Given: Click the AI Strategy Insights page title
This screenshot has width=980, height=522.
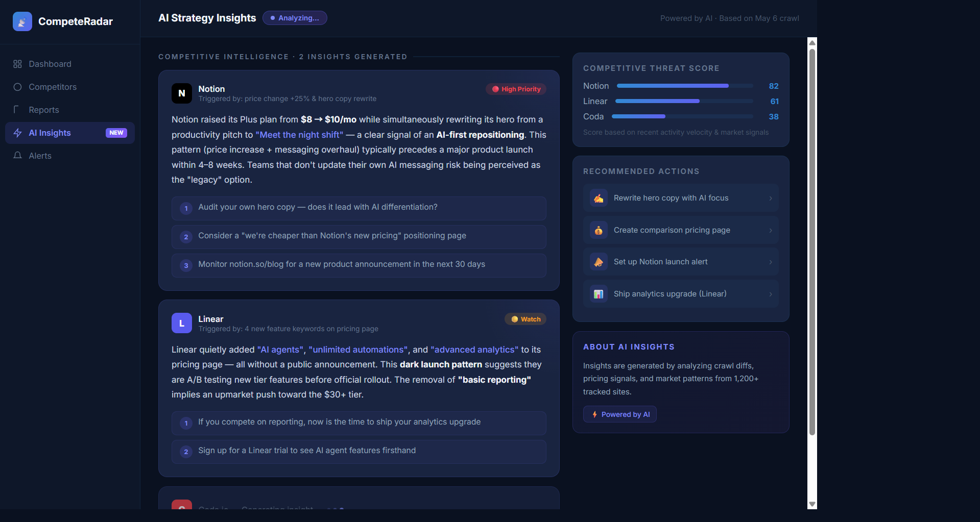Looking at the screenshot, I should click(x=207, y=18).
